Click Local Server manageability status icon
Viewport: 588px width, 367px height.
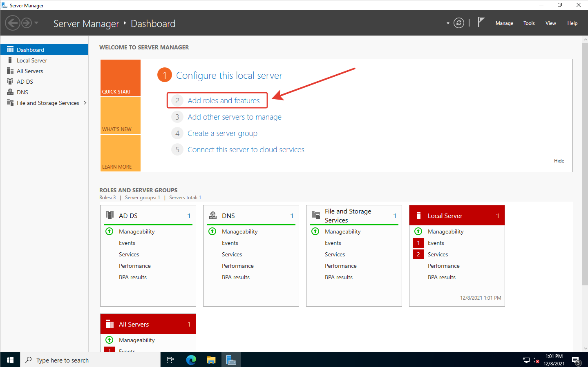(x=418, y=231)
